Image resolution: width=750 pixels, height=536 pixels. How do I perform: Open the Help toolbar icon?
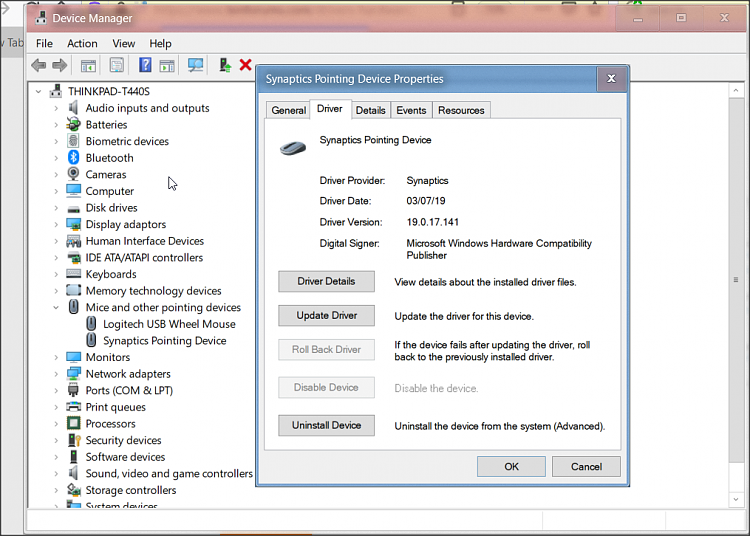(x=145, y=65)
